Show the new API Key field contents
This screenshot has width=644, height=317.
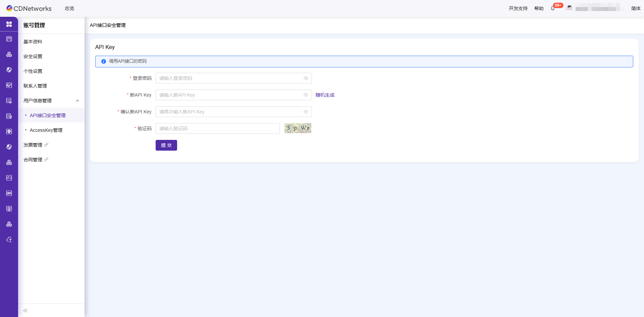[306, 95]
